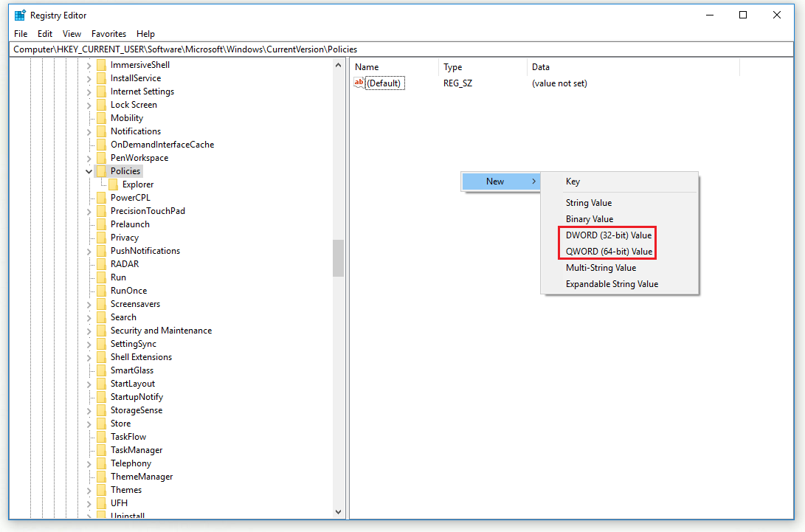Image resolution: width=805 pixels, height=532 pixels.
Task: Expand the Search key
Action: click(89, 318)
